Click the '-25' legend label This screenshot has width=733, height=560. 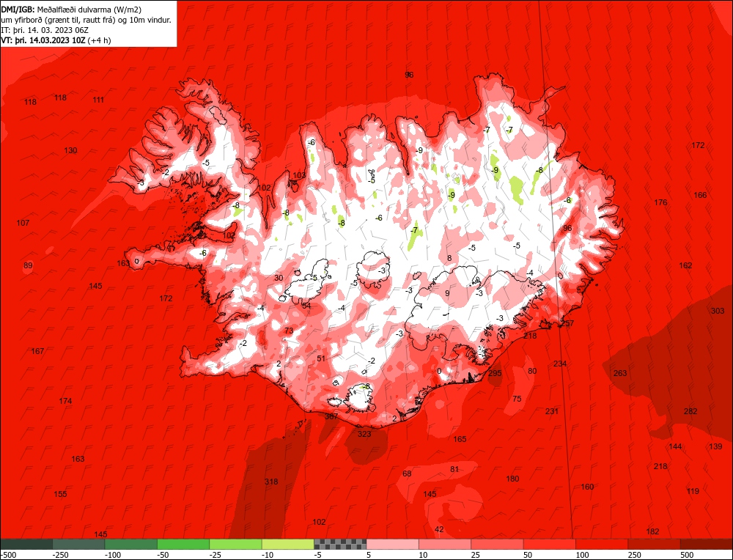216,555
